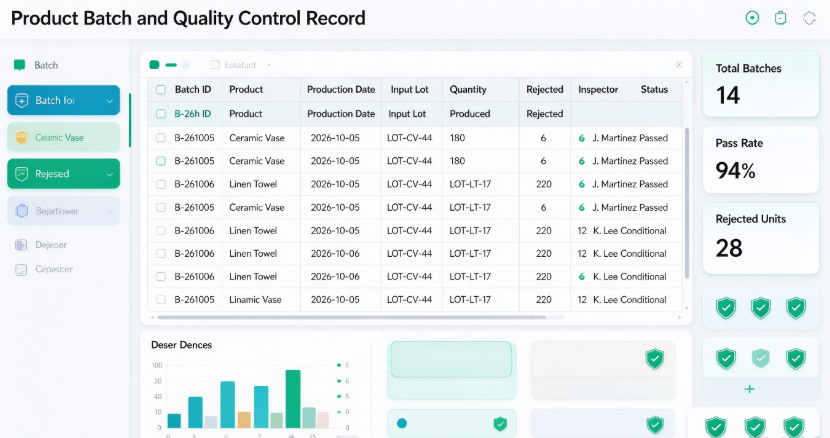Image resolution: width=830 pixels, height=438 pixels.
Task: Toggle the select-all checkbox in the Batch ID header
Action: tap(161, 90)
